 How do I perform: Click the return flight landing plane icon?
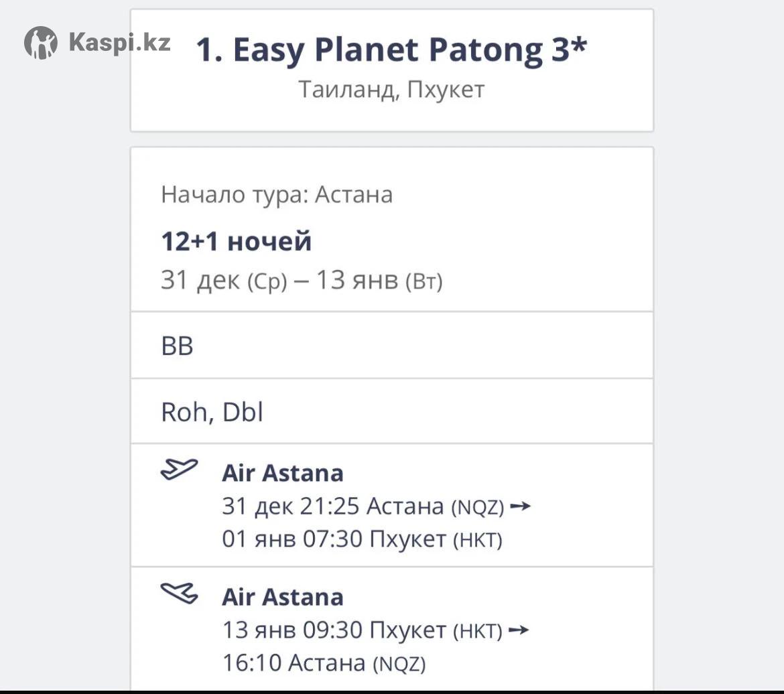[179, 593]
